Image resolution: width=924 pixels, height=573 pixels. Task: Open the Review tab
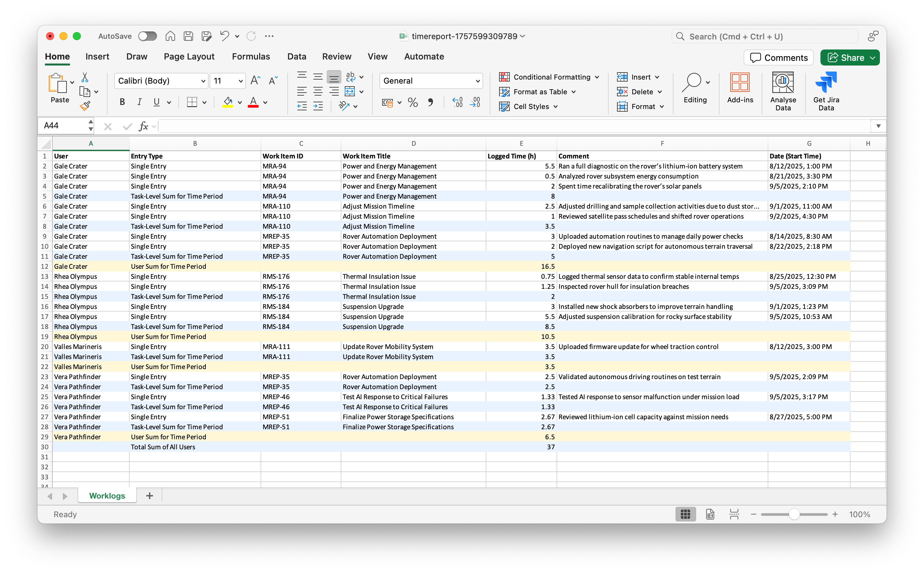click(x=337, y=56)
